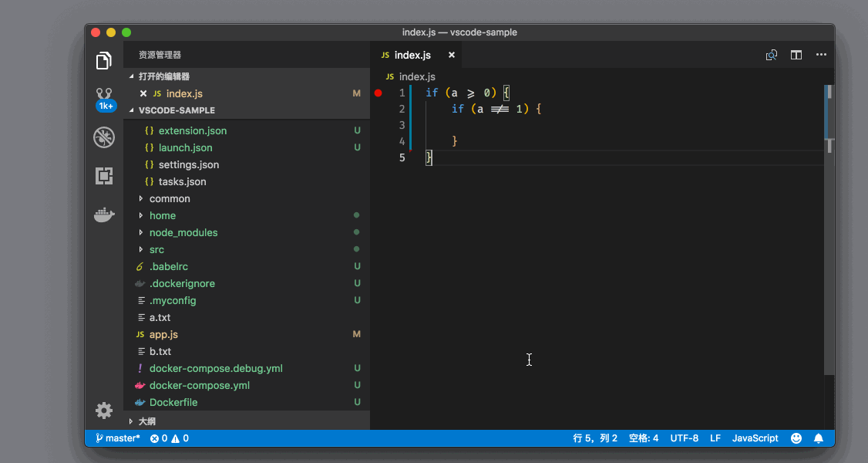868x463 pixels.
Task: Expand the src folder
Action: coord(156,249)
